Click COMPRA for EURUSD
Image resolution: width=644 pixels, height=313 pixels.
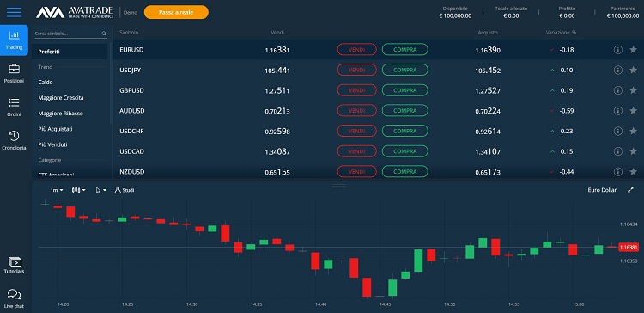pos(405,49)
